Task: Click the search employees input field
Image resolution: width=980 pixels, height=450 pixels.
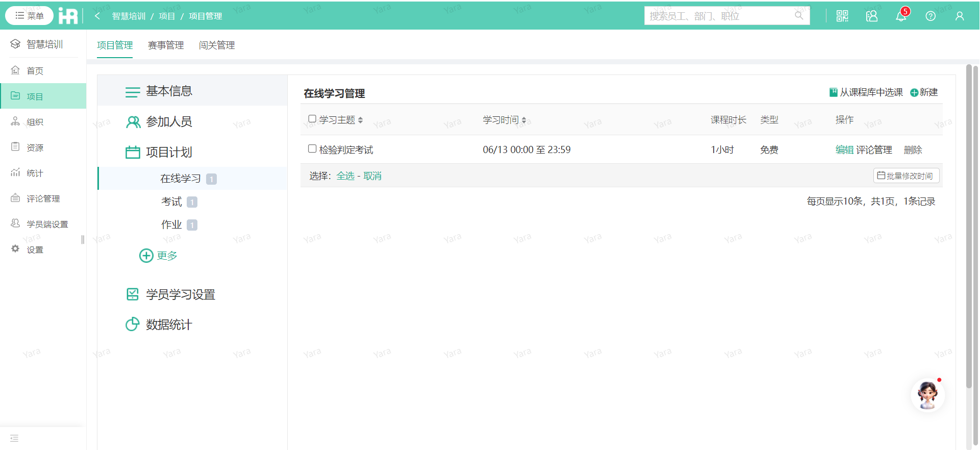Action: click(720, 16)
